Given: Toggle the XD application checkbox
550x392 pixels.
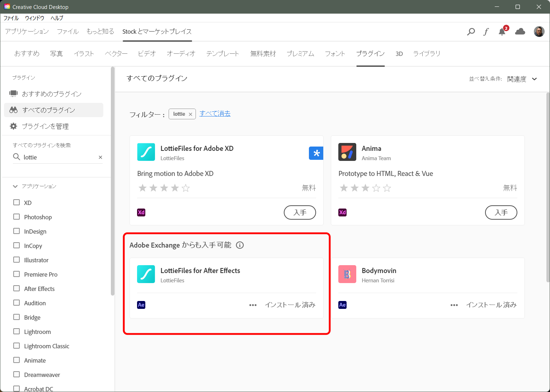Looking at the screenshot, I should click(x=17, y=202).
